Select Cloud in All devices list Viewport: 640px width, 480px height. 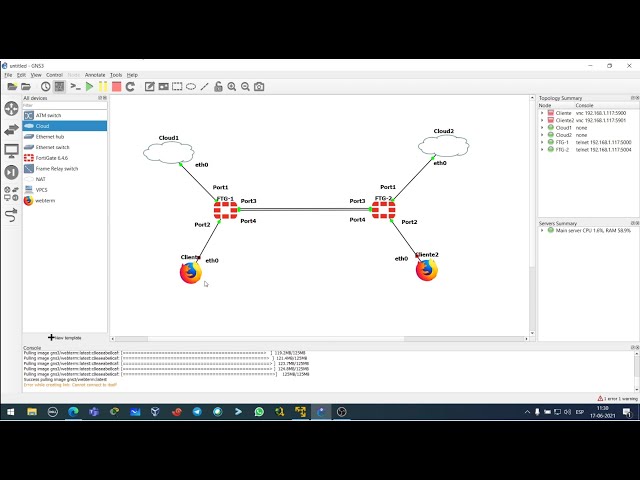tap(65, 126)
